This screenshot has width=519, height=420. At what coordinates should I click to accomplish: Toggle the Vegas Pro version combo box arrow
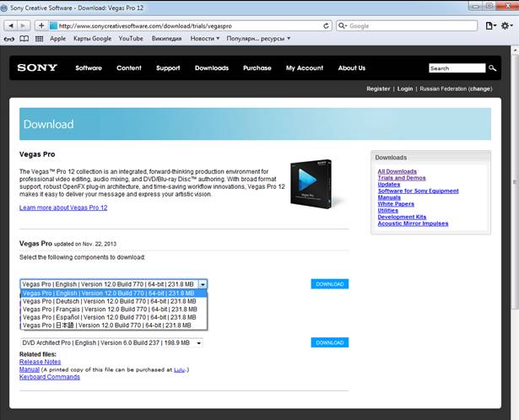203,284
